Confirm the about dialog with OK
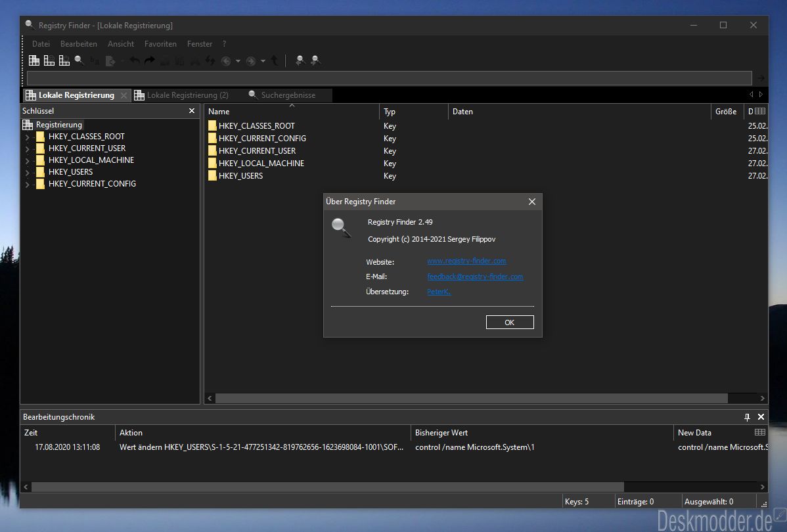 coord(509,322)
